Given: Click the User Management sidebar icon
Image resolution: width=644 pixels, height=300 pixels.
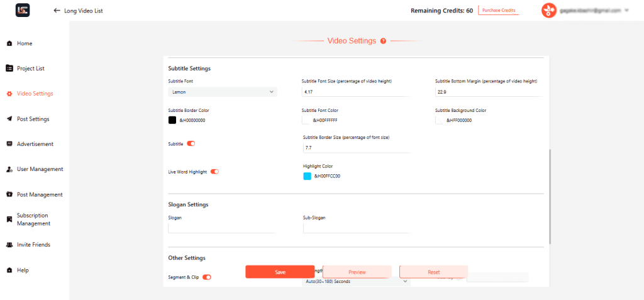Looking at the screenshot, I should pyautogui.click(x=9, y=169).
